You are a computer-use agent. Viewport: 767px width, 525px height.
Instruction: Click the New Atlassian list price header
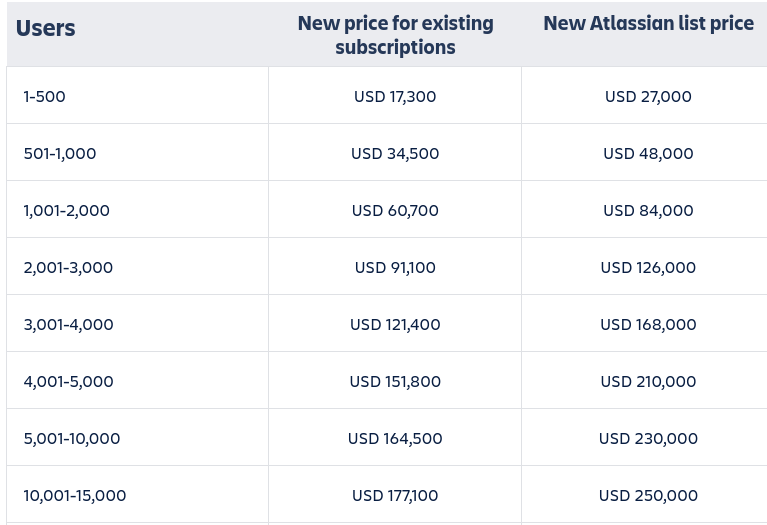(x=648, y=23)
